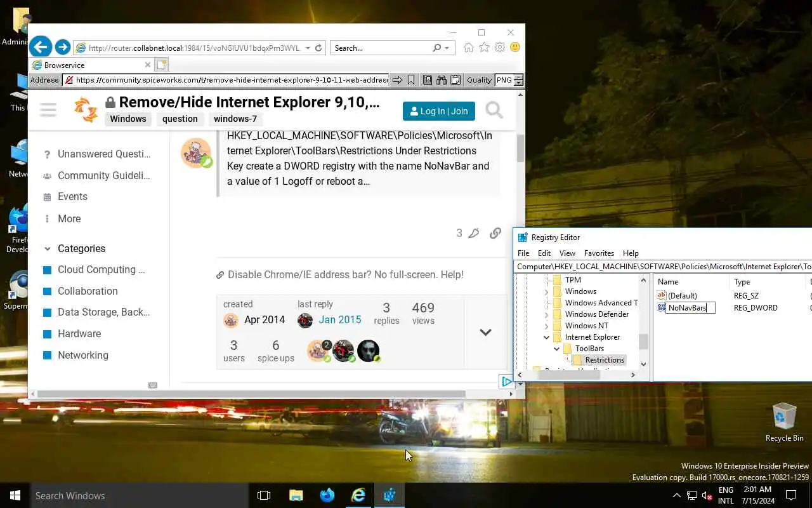Open the Recycle Bin desktop icon
Image resolution: width=812 pixels, height=508 pixels.
[x=784, y=422]
